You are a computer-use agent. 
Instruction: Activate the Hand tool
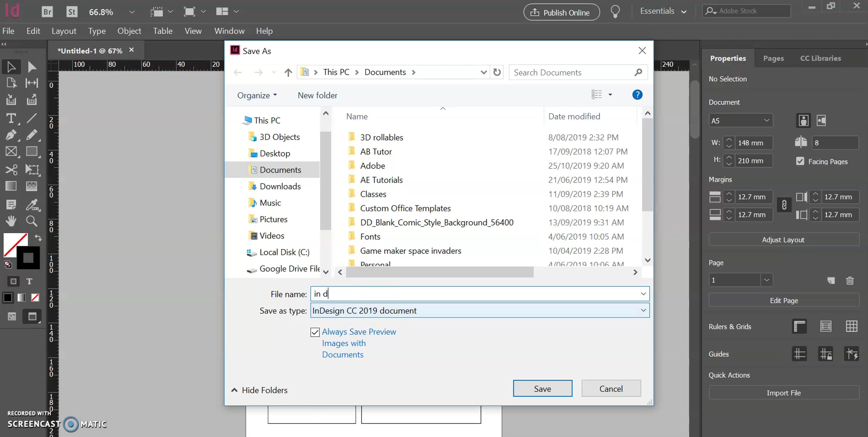point(11,221)
